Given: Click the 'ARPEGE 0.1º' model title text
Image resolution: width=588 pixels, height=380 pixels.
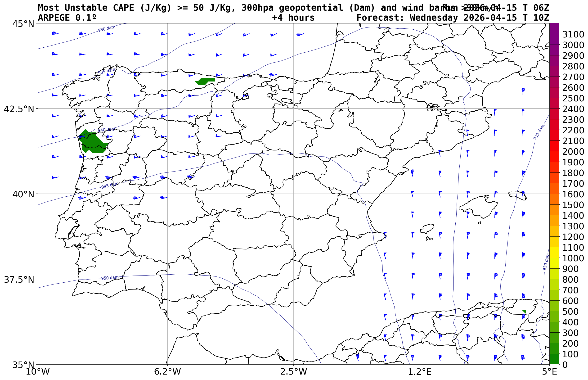Looking at the screenshot, I should (67, 18).
